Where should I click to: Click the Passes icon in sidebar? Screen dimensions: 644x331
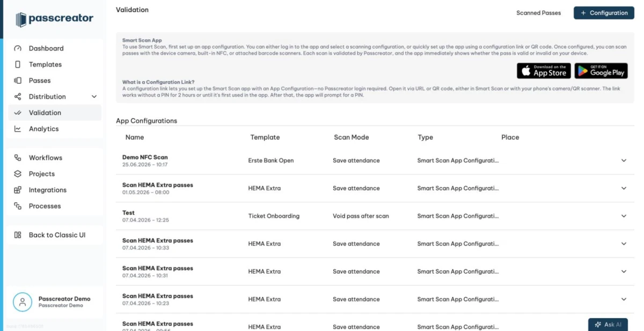coord(18,80)
